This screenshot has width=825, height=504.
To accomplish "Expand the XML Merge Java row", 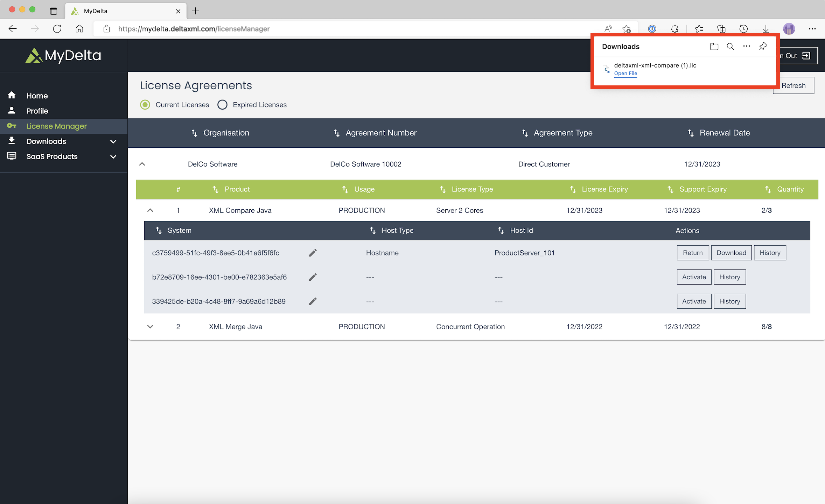I will [x=150, y=327].
